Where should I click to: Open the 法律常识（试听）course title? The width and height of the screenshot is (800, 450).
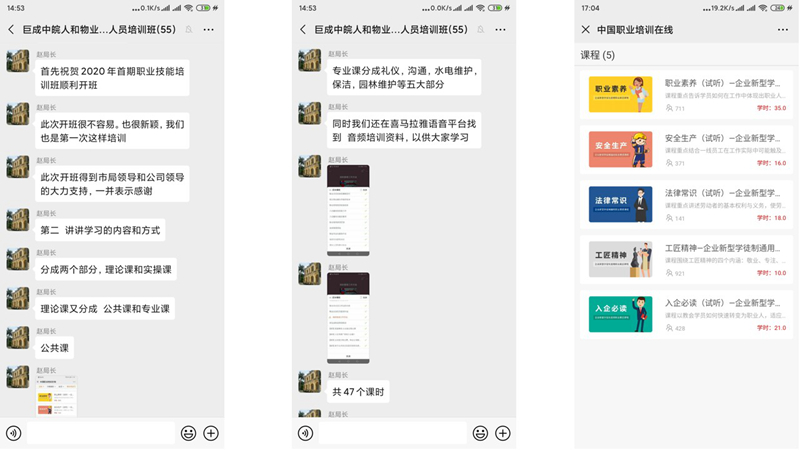tap(722, 192)
